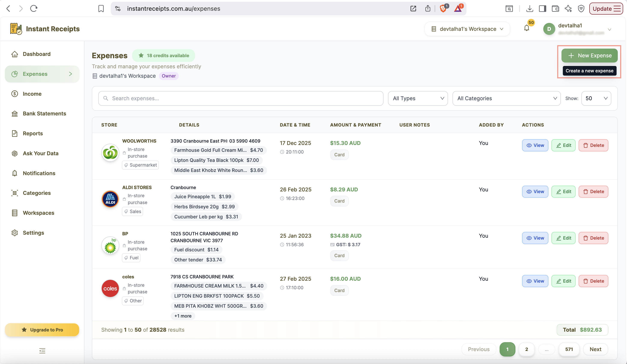
Task: Open browser Update menu button
Action: 606,9
